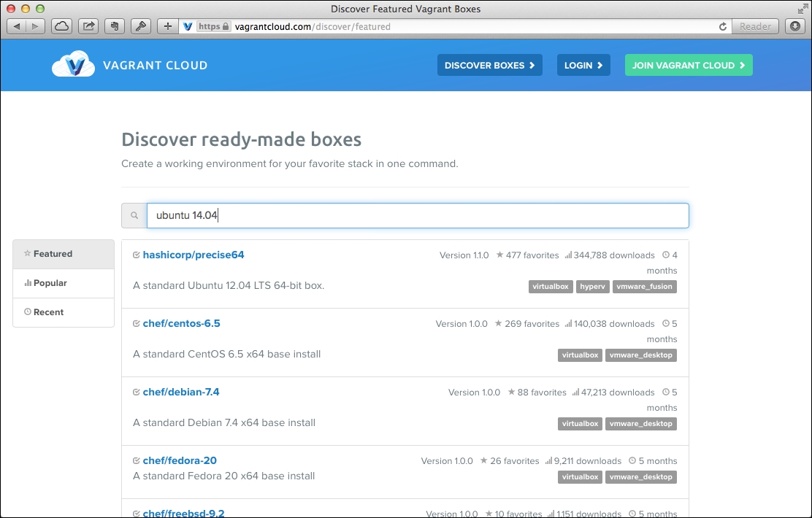Viewport: 812px width, 518px height.
Task: Click the star icon by 477 favorites
Action: point(499,255)
